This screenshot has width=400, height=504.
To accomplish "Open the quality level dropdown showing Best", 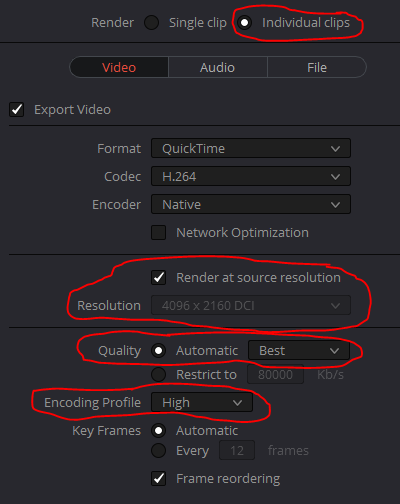I will coord(299,351).
